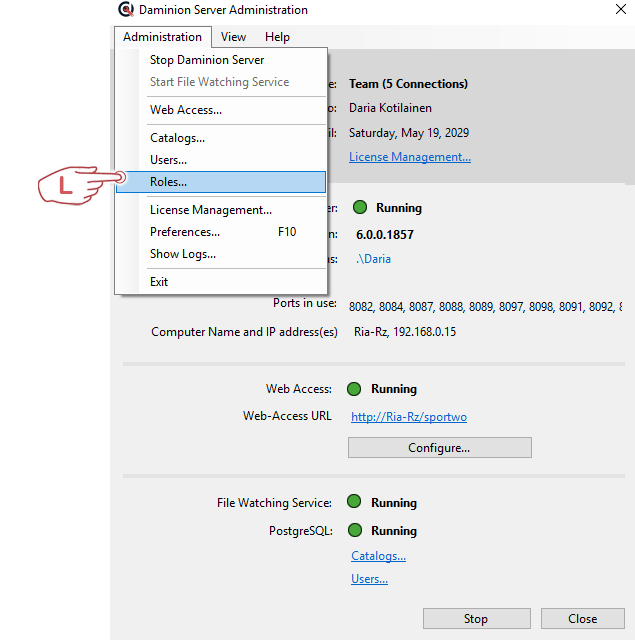The image size is (635, 640).
Task: Open Users... from the Administration menu
Action: tap(221, 160)
